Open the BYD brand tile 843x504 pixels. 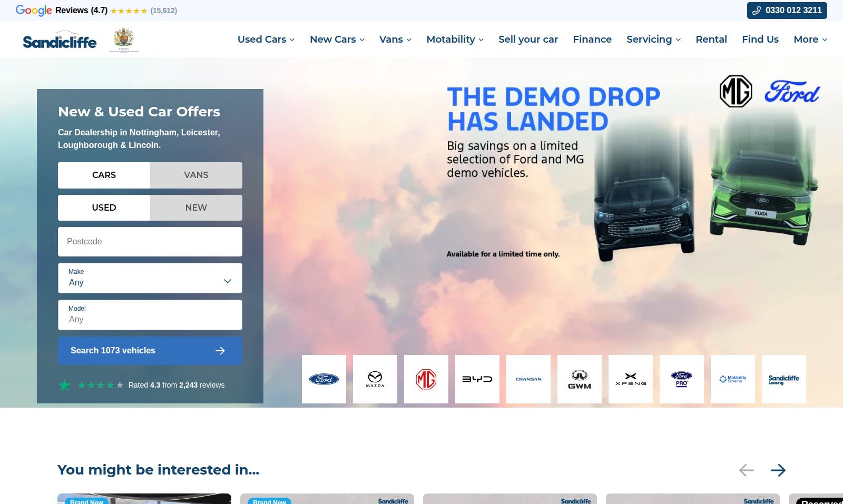[x=477, y=379]
